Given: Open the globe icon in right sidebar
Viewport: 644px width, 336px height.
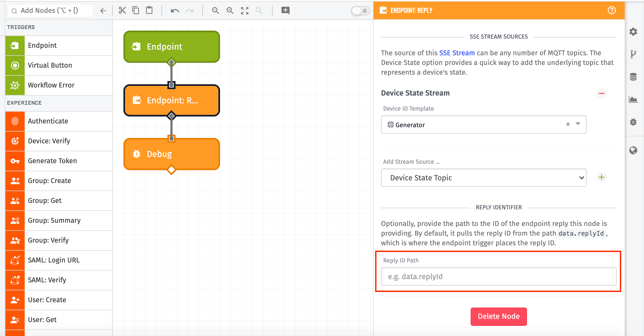Looking at the screenshot, I should point(633,150).
